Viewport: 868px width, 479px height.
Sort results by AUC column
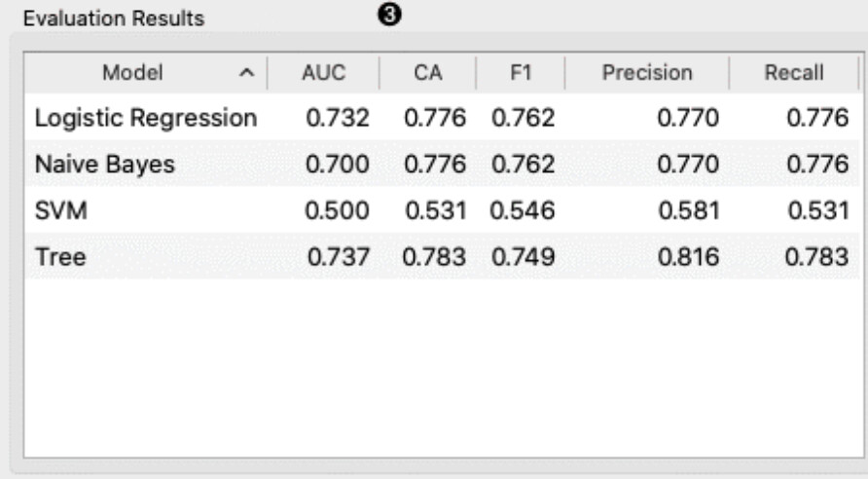coord(324,73)
